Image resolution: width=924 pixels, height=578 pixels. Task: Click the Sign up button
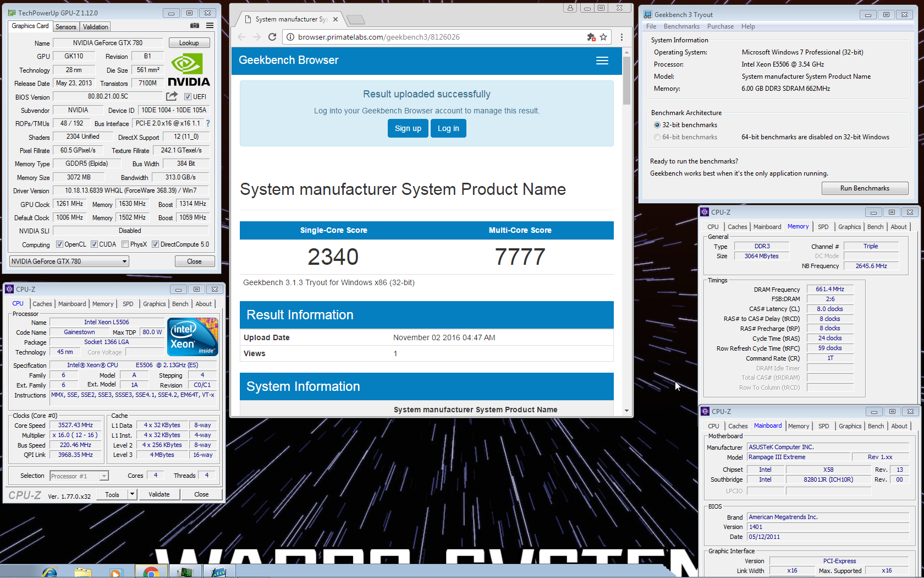tap(408, 128)
